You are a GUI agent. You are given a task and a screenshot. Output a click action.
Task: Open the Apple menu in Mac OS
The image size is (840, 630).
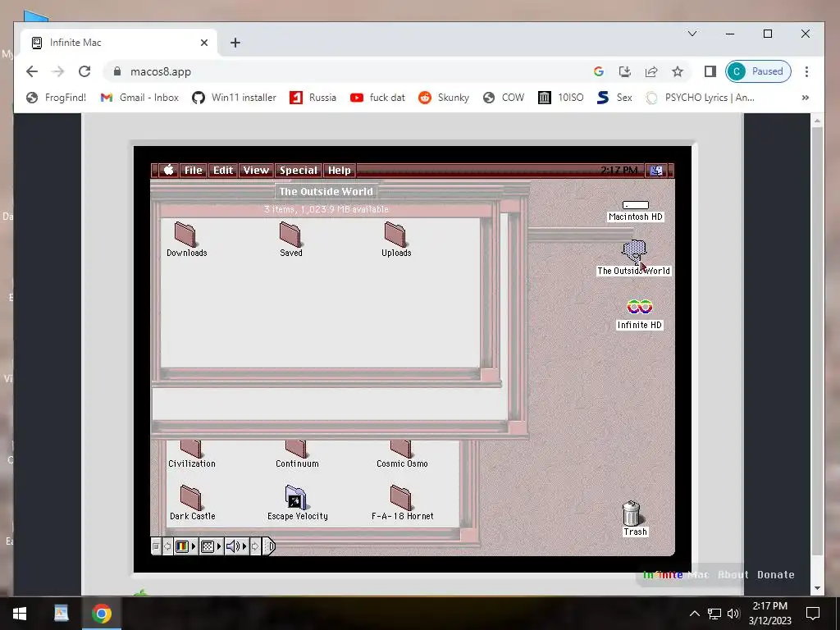pyautogui.click(x=168, y=171)
